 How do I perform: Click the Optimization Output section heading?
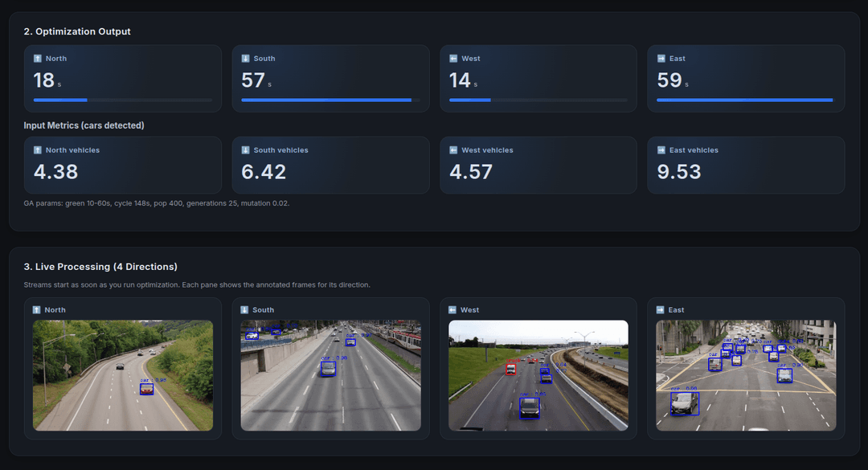click(x=78, y=31)
